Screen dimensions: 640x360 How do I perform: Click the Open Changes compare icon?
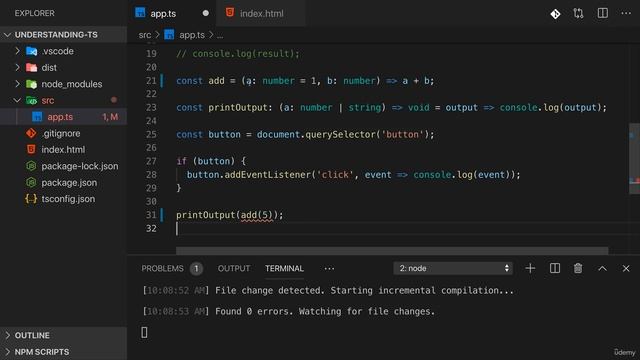tap(578, 13)
